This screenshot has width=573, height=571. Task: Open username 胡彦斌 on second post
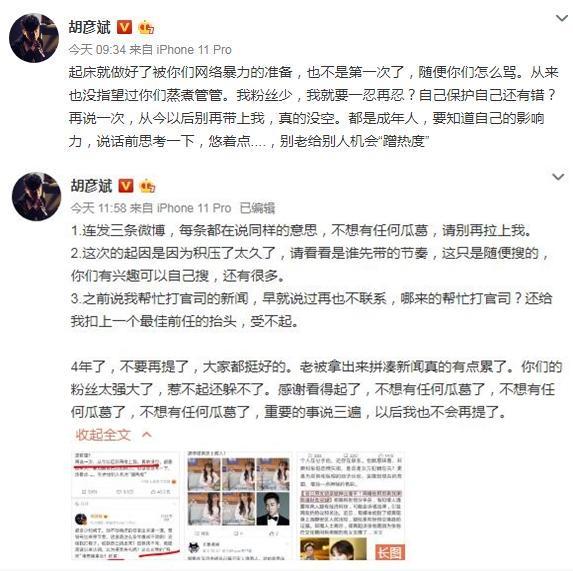click(x=91, y=186)
